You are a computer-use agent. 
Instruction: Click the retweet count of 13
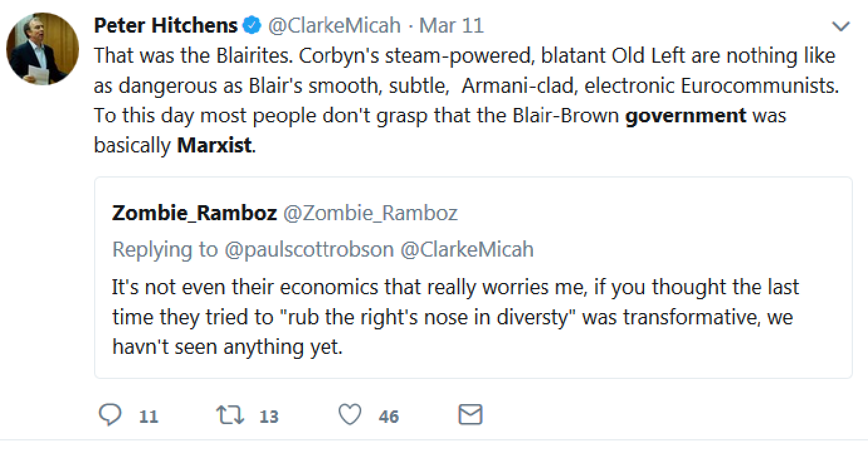[x=269, y=417]
